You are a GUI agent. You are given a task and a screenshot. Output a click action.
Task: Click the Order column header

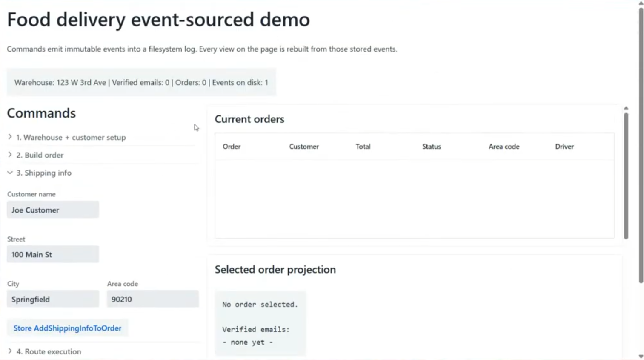232,147
